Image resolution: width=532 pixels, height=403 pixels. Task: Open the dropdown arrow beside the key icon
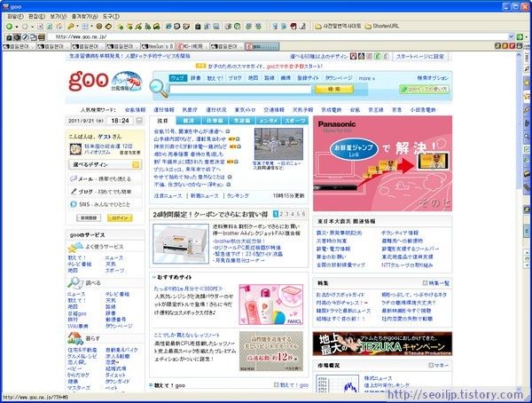(77, 27)
